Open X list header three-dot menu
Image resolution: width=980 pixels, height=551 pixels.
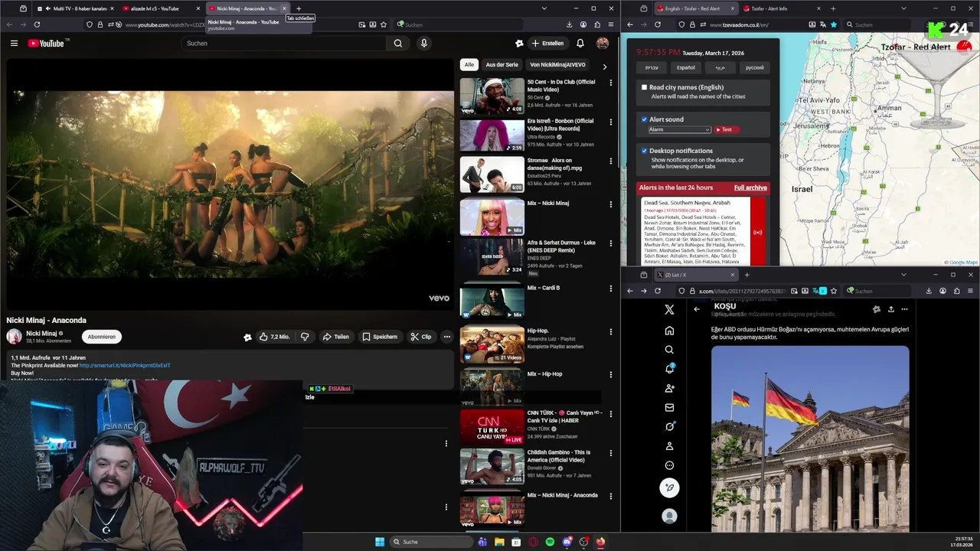[x=904, y=309]
